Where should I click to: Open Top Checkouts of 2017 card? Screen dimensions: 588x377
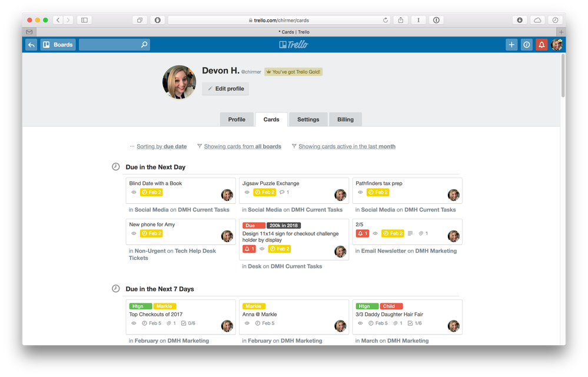tap(180, 317)
